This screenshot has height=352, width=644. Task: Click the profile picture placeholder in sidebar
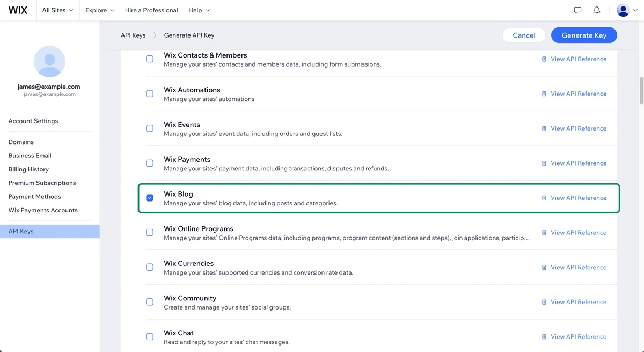(x=49, y=61)
